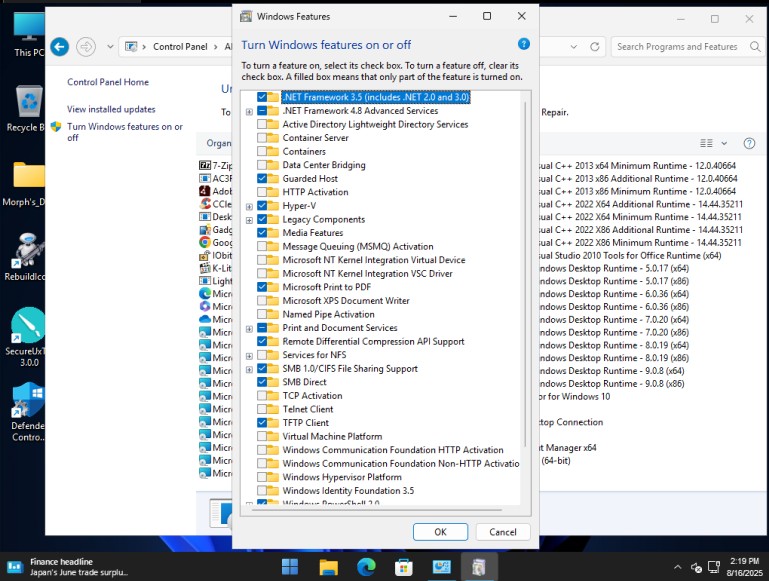
Task: Click the forward arrow in Control Panel
Action: tap(86, 47)
